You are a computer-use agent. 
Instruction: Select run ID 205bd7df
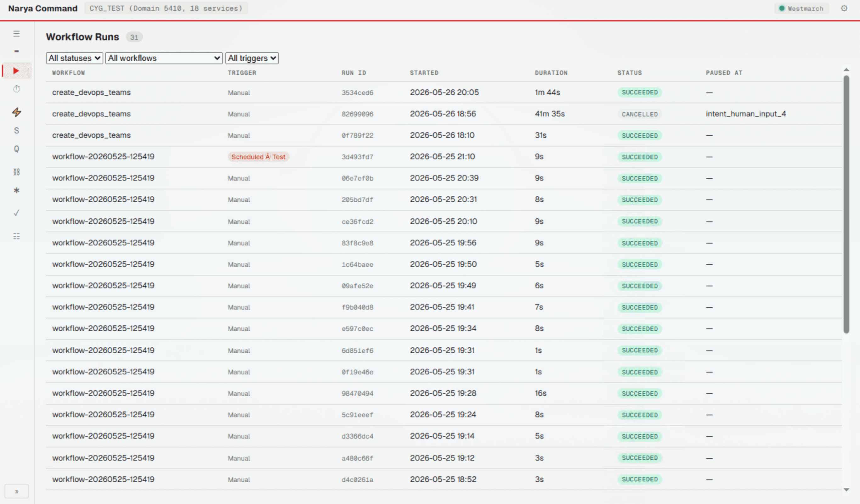tap(357, 200)
